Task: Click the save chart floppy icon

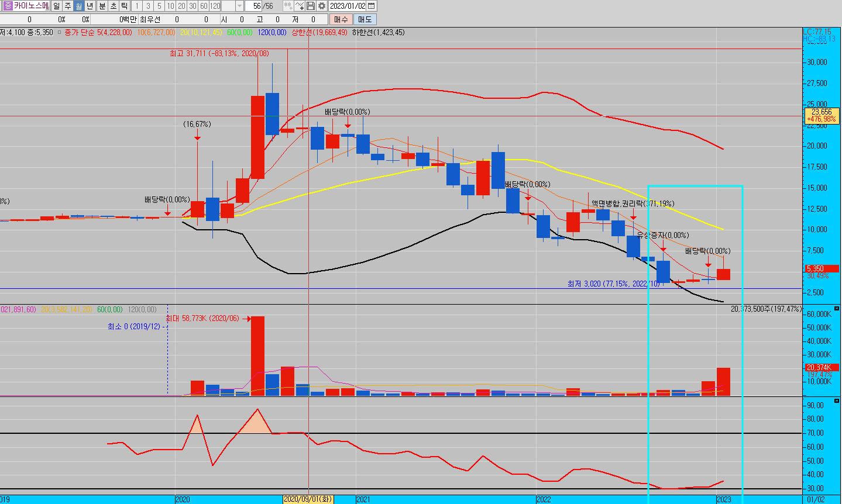Action: coord(311,6)
